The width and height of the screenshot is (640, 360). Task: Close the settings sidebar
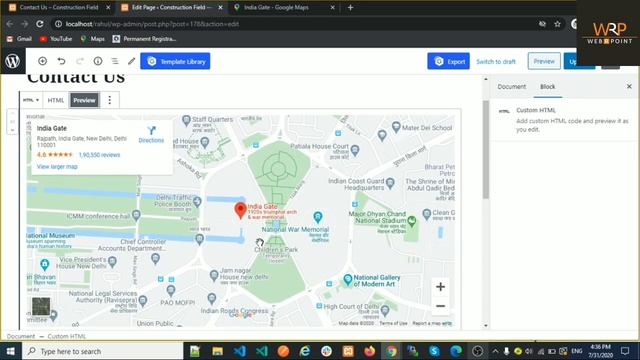pos(629,87)
